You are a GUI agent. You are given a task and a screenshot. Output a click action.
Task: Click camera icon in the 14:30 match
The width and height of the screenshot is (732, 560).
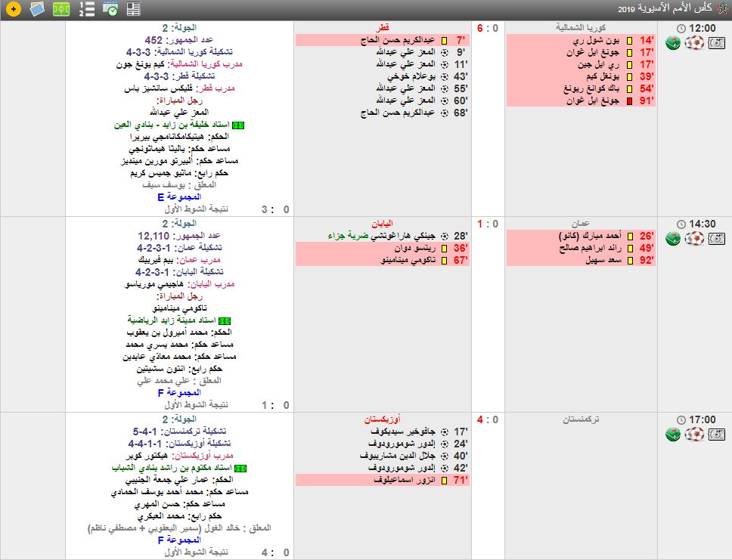coord(717,239)
